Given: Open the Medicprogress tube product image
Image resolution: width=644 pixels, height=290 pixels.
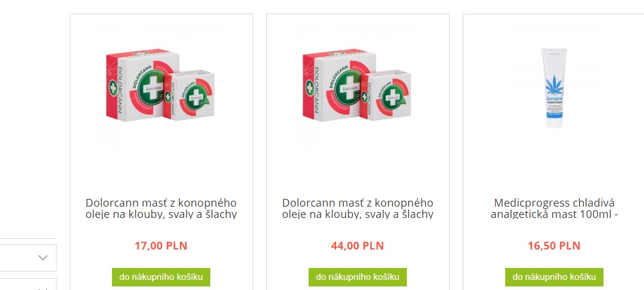Looking at the screenshot, I should tap(554, 85).
